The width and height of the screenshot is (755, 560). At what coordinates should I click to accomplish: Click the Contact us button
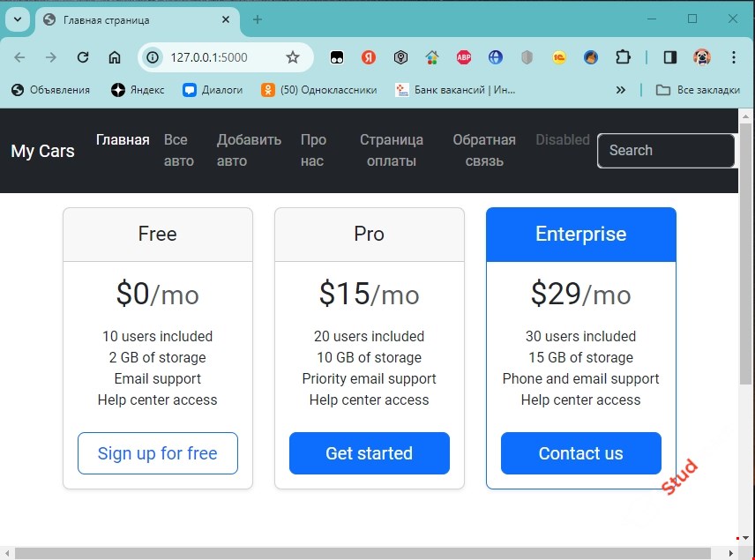(x=580, y=453)
